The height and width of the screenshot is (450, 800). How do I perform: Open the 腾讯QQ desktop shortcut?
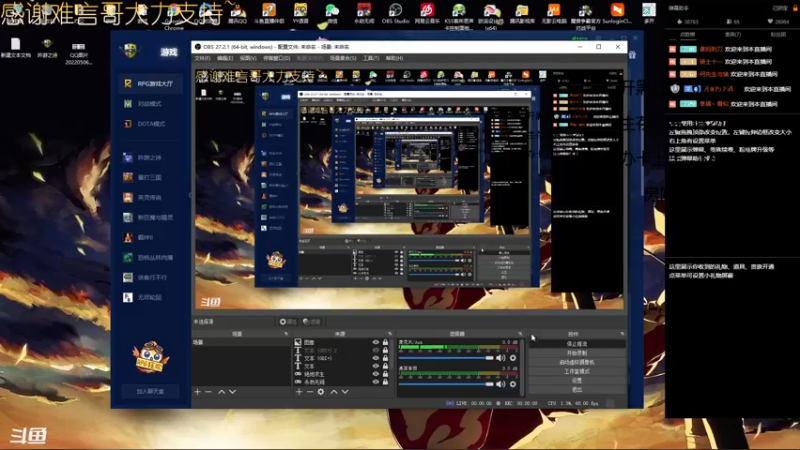[x=237, y=13]
